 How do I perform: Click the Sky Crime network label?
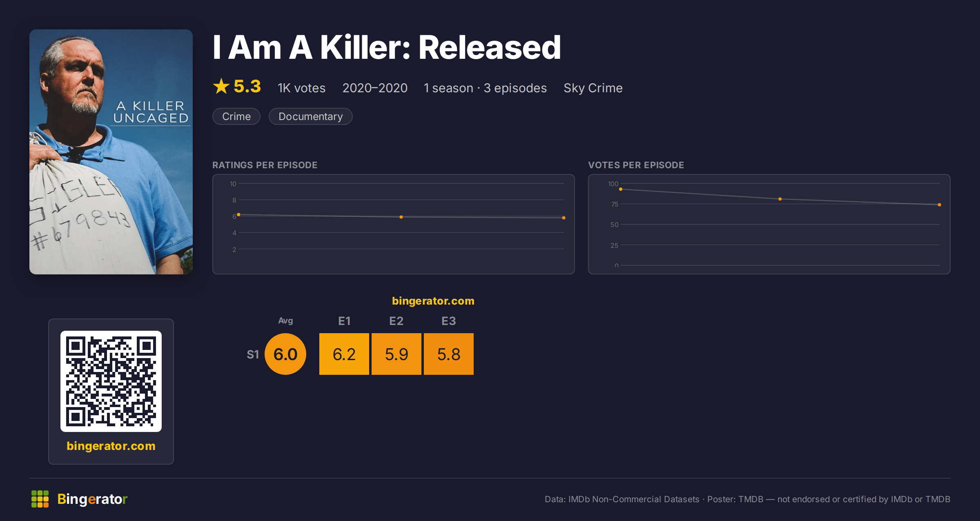coord(593,88)
